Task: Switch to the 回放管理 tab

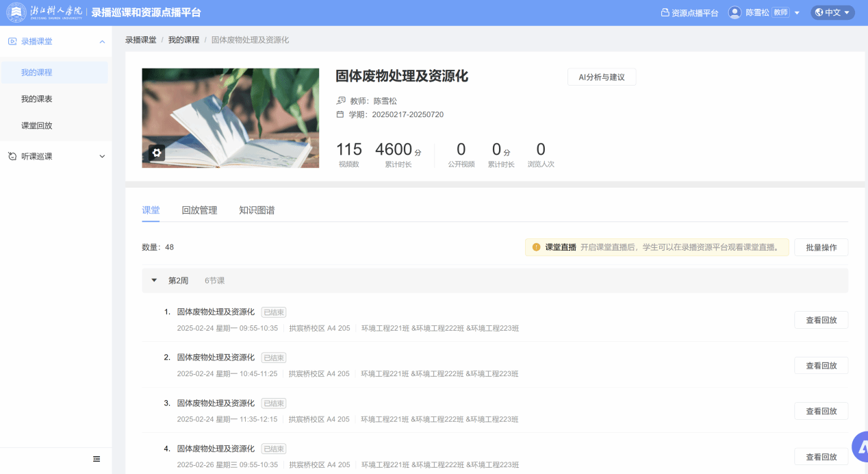Action: coord(199,210)
